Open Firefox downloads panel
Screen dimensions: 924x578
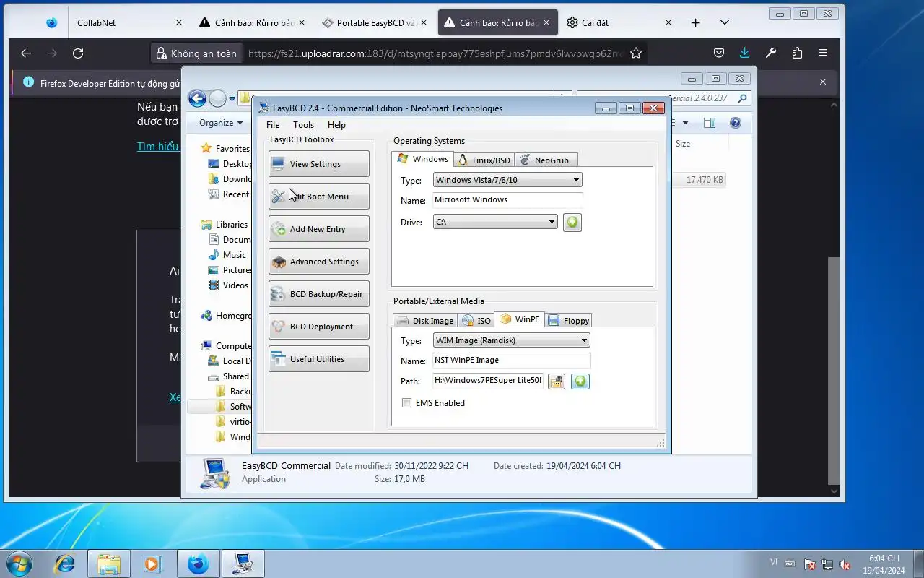[744, 53]
